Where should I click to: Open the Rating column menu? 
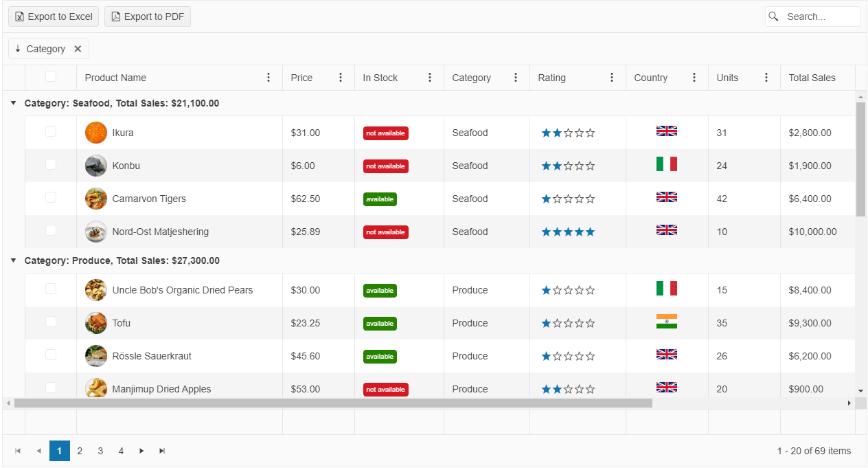(612, 78)
